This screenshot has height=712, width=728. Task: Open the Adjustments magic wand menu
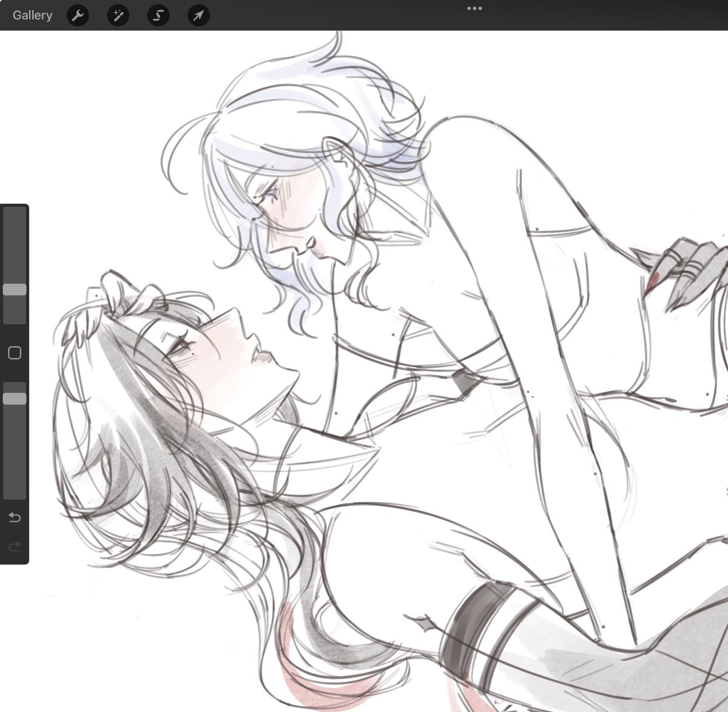(118, 15)
